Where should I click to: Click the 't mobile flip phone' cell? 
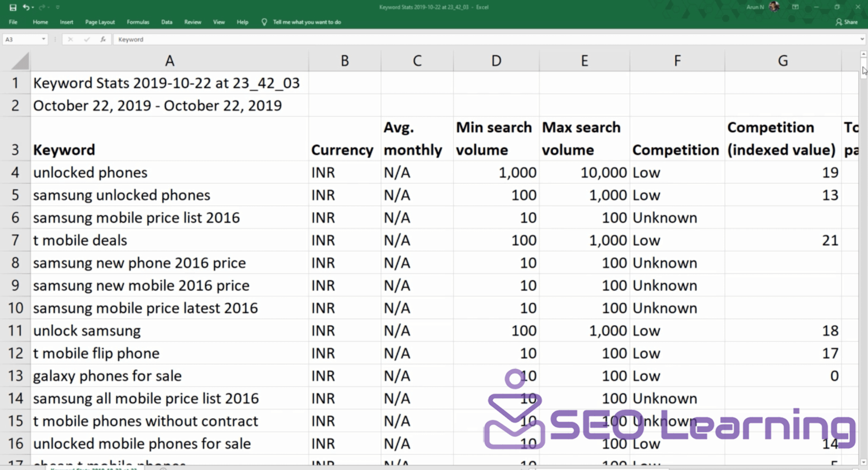tap(170, 353)
